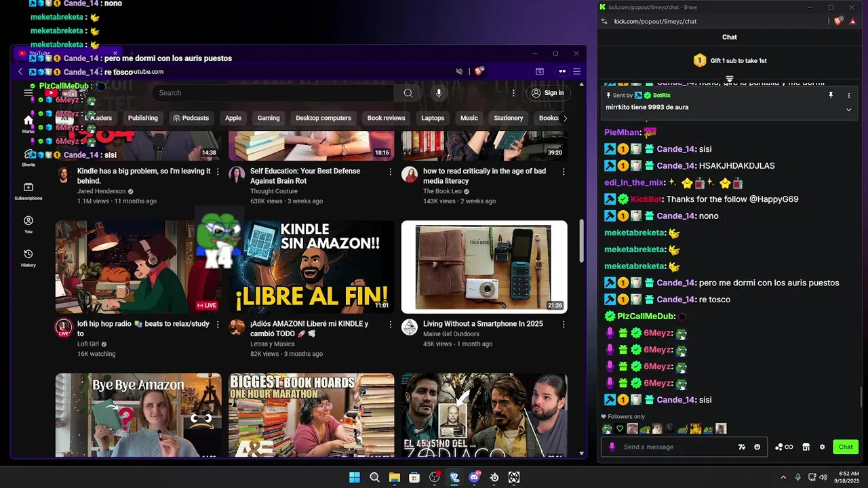Open File Explorer from taskbar

coord(395,477)
